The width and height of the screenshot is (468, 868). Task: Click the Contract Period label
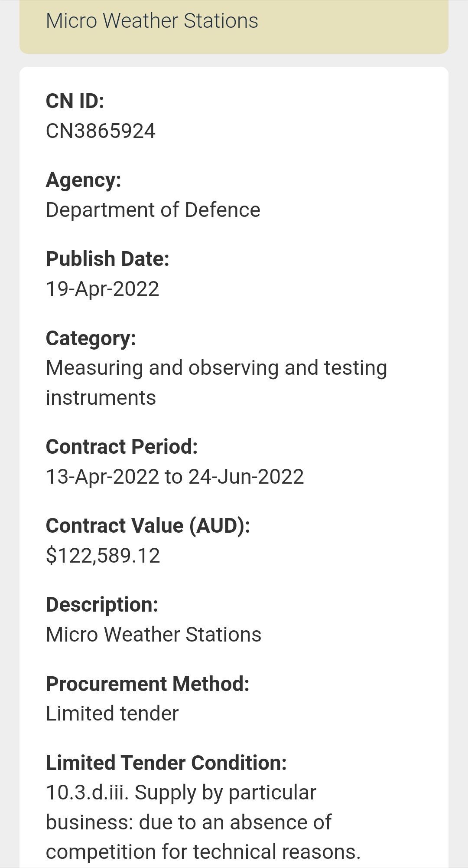tap(122, 447)
